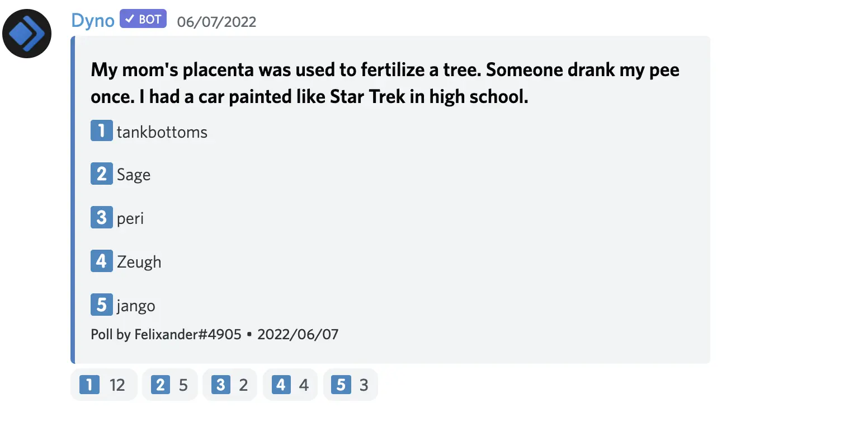Click the jango poll option text

[x=136, y=306]
